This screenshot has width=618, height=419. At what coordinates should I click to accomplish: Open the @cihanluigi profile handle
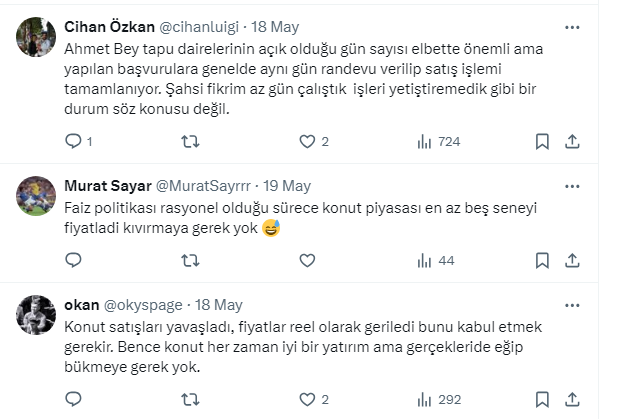coord(197,27)
